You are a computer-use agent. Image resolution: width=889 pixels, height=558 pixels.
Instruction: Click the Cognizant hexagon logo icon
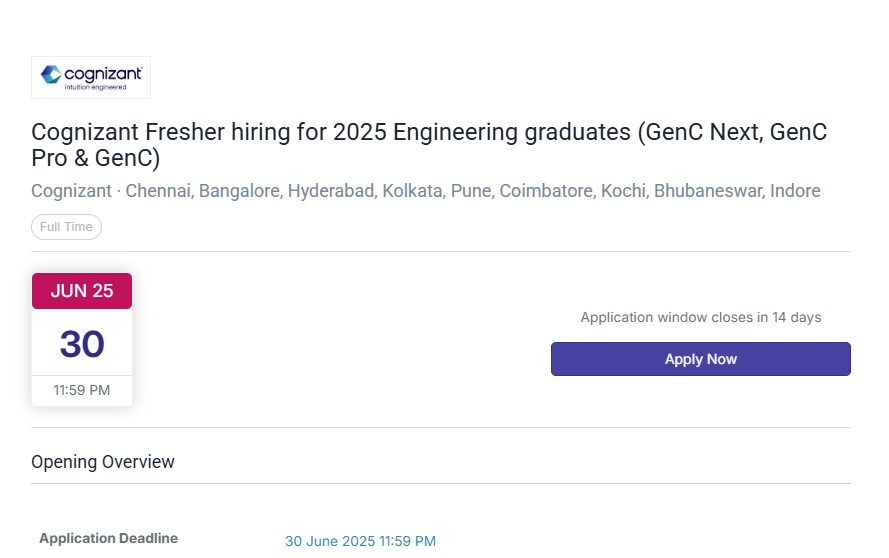tap(51, 74)
